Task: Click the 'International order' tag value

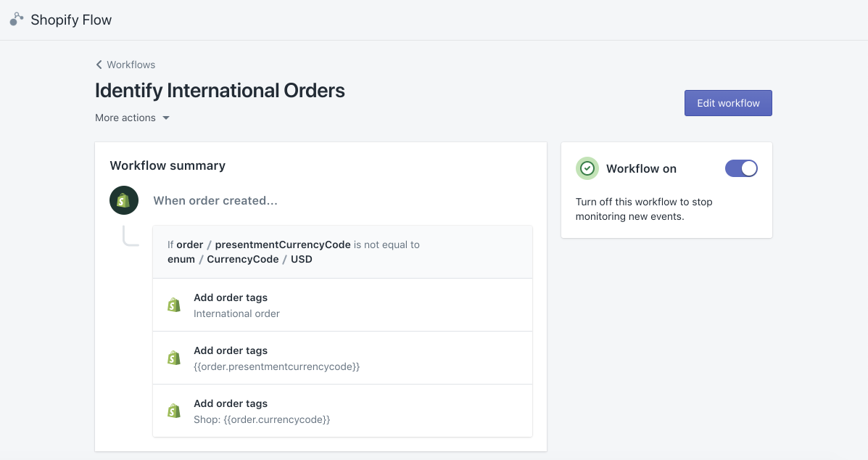Action: 236,313
